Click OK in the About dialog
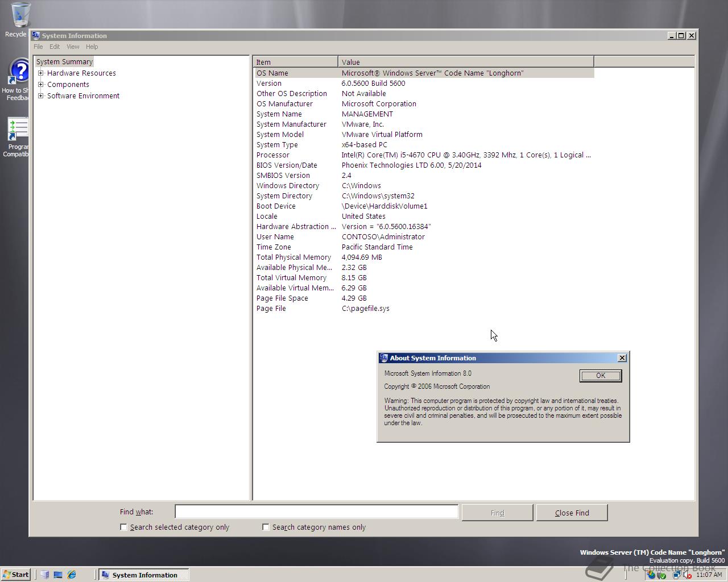The width and height of the screenshot is (728, 582). click(601, 376)
